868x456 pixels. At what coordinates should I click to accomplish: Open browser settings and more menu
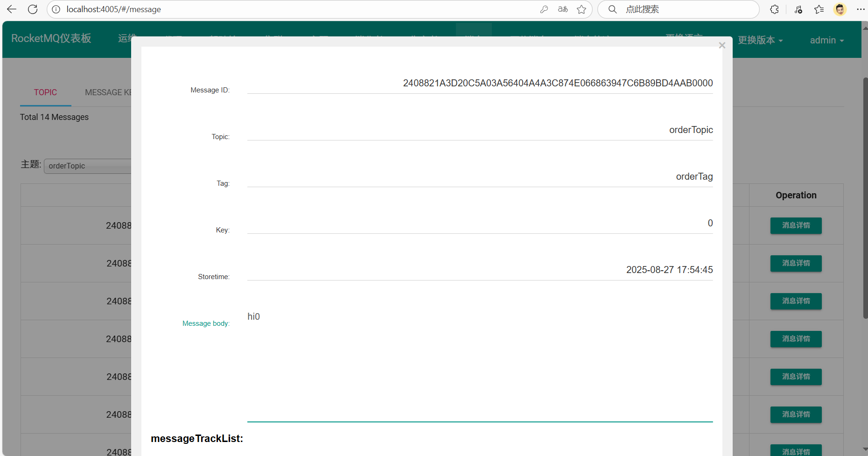click(x=861, y=9)
